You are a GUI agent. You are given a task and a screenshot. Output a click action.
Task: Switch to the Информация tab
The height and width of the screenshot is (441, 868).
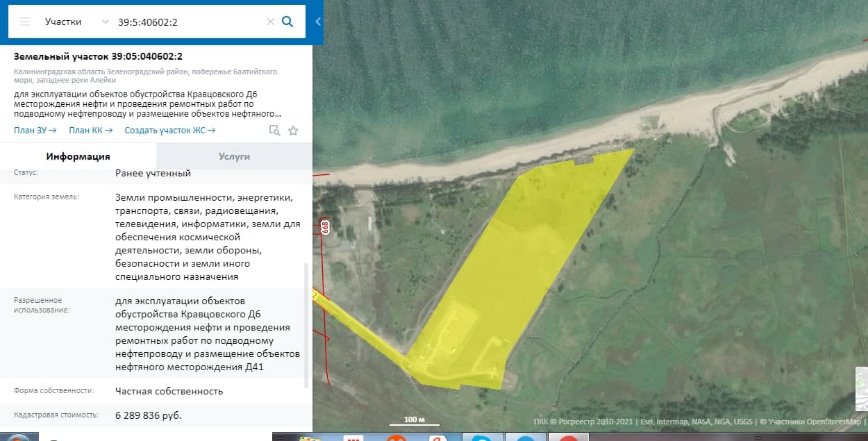point(78,156)
